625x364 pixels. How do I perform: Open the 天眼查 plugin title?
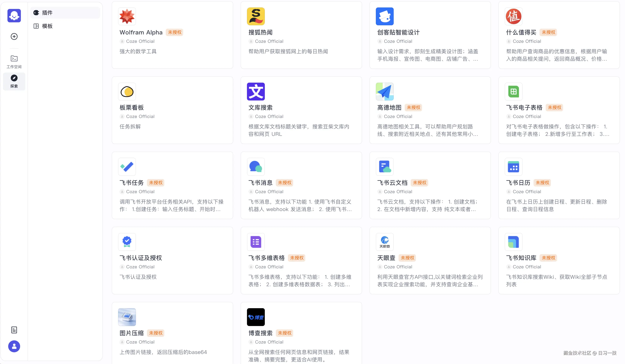386,258
